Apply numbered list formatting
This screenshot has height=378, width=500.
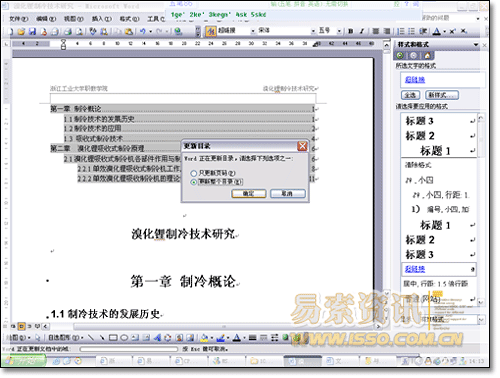pos(401,31)
